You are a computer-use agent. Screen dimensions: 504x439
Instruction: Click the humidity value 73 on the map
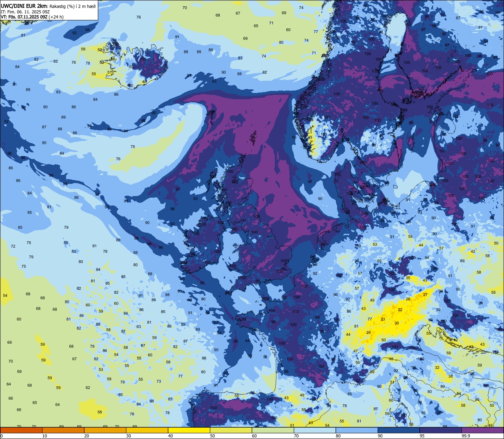click(x=159, y=382)
